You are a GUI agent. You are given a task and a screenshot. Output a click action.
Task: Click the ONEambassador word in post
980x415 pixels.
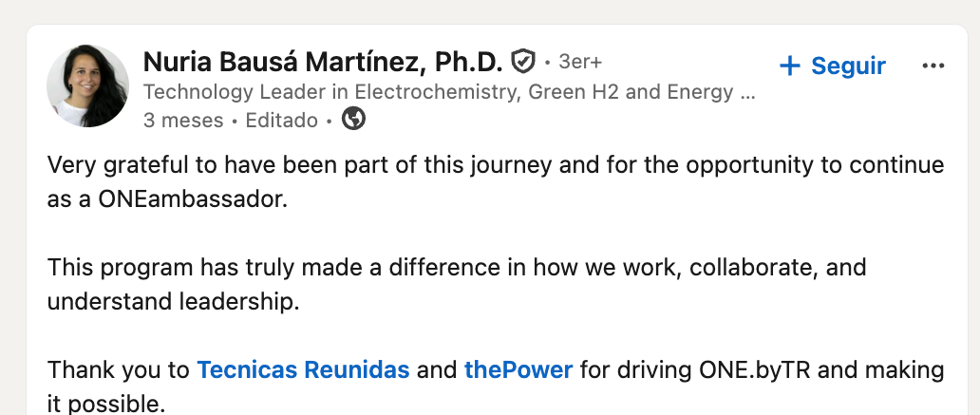point(193,199)
